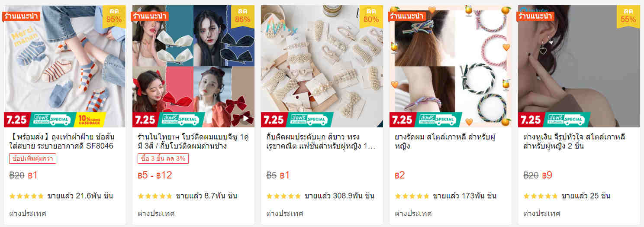Play the video on the hair bow product
644x227 pixels.
point(246,118)
